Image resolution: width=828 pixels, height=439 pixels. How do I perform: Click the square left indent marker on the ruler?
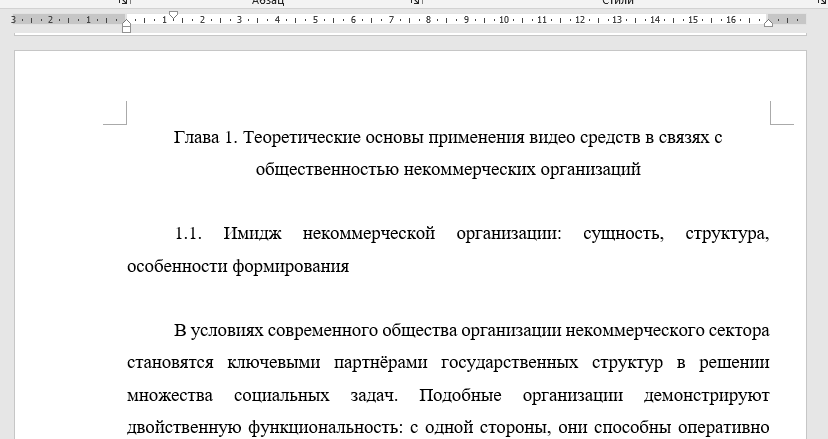[x=126, y=30]
